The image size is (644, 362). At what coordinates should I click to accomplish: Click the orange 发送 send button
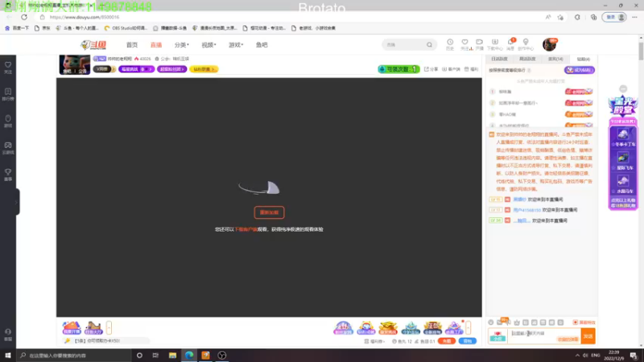(588, 336)
